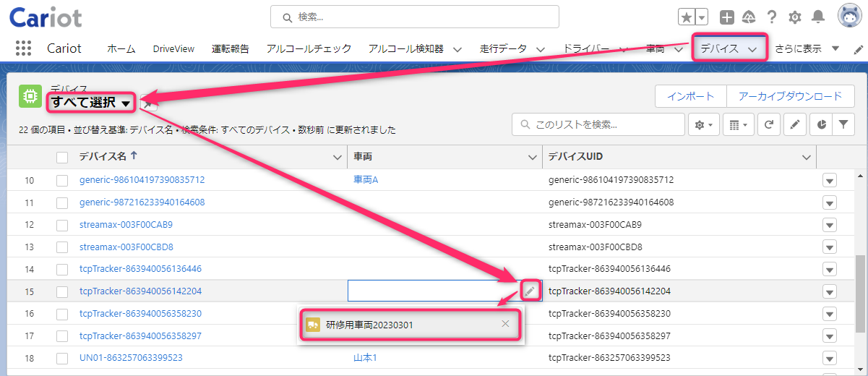Check the row for streamax-003F00CBD8

pos(62,247)
